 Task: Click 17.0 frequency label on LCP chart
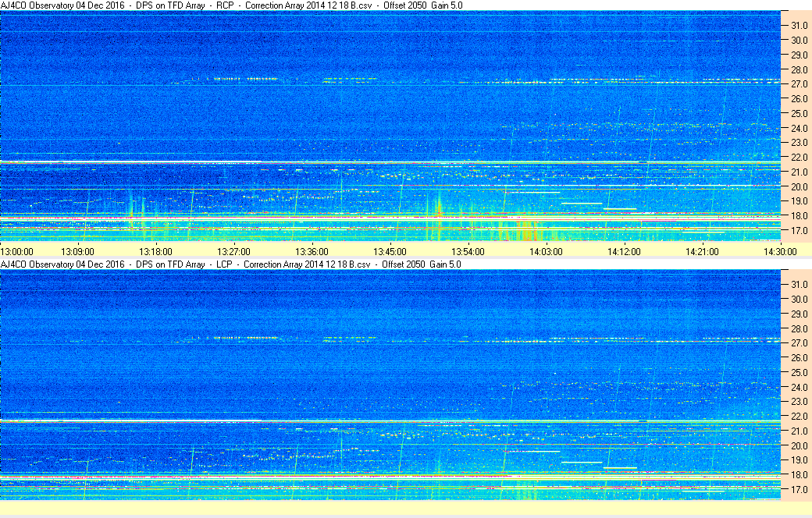(x=799, y=489)
